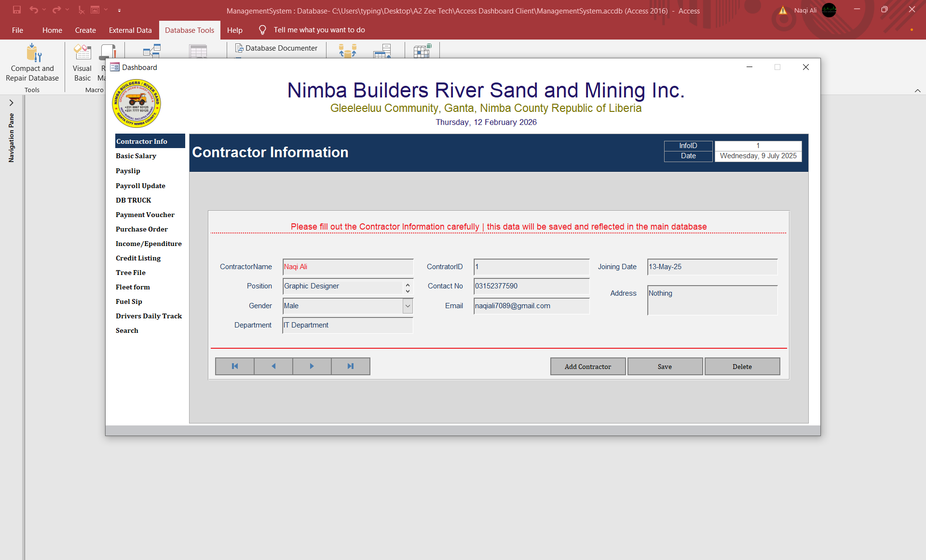
Task: Click into the ContractorName field
Action: click(x=348, y=267)
